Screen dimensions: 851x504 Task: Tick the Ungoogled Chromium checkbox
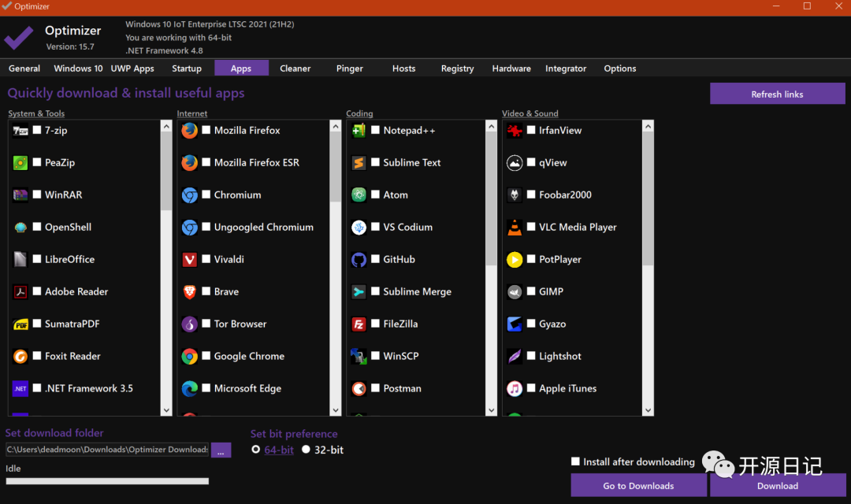206,226
